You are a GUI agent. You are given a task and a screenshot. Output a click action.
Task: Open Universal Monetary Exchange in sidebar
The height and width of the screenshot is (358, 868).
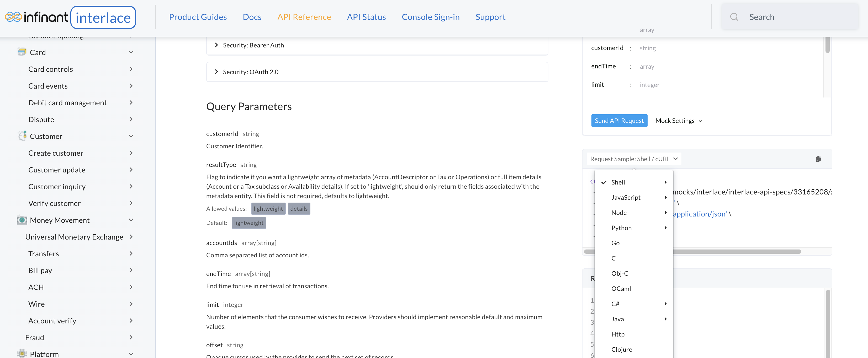coord(74,237)
